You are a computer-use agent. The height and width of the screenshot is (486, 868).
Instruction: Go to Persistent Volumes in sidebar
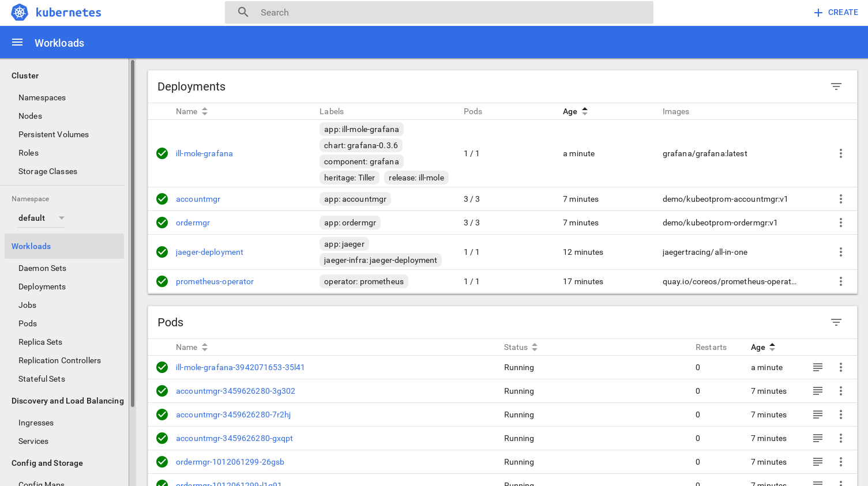[54, 134]
